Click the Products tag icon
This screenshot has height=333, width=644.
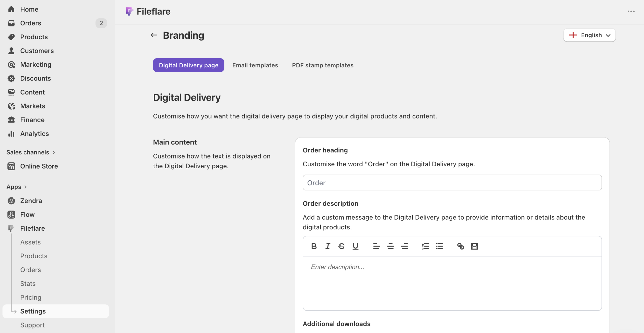point(11,37)
